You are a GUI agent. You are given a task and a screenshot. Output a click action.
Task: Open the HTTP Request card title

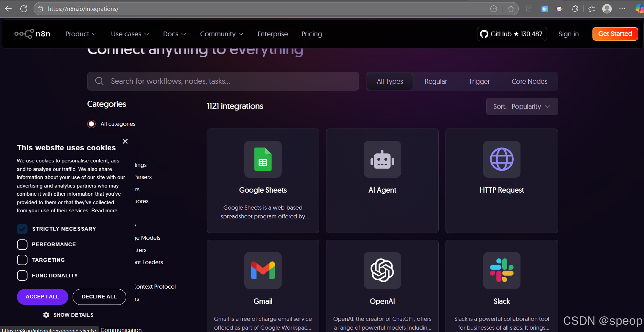[502, 190]
